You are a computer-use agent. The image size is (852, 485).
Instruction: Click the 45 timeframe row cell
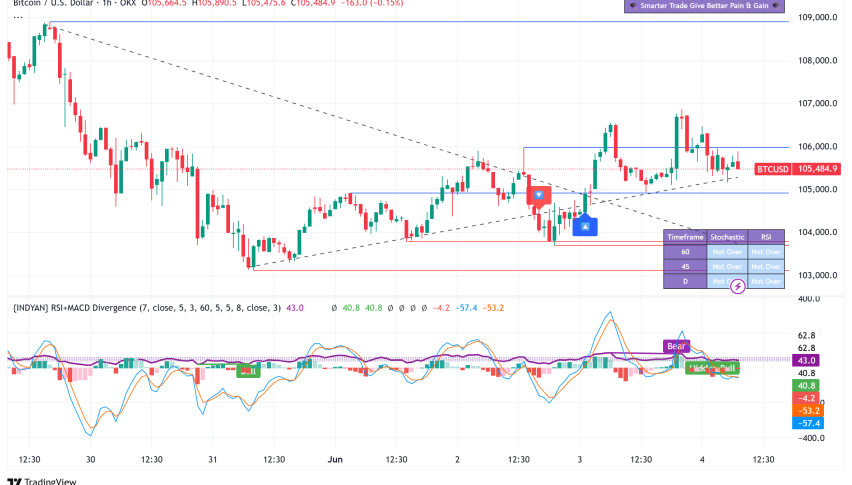point(685,266)
